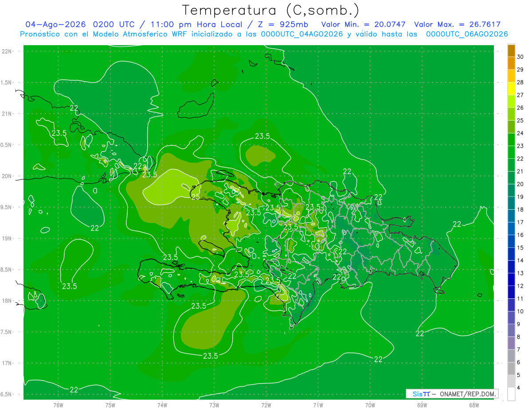Select the "Z = 925mb" pressure level
Viewport: 532px width, 411px height.
point(284,24)
